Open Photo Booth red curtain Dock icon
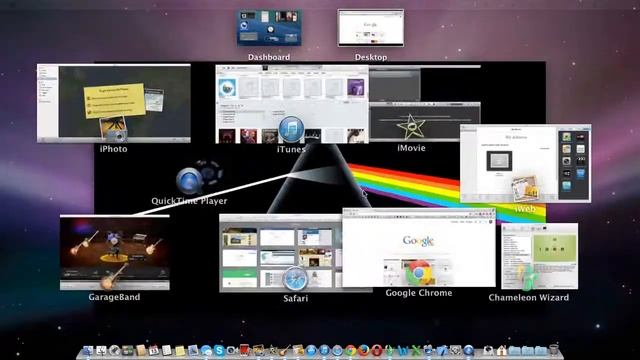The height and width of the screenshot is (360, 640). point(244,350)
